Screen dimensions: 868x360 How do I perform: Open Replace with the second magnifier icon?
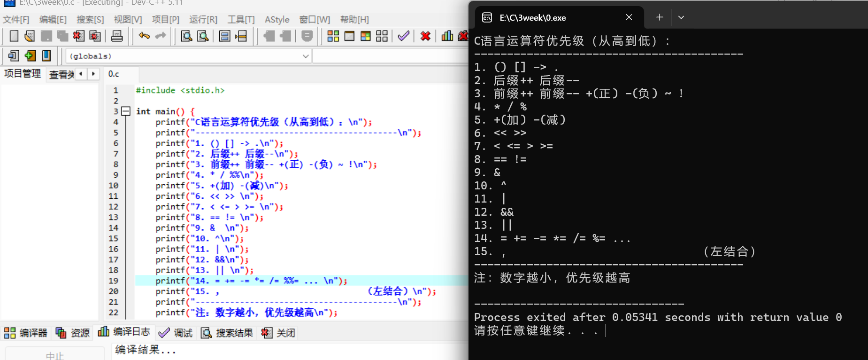[x=203, y=36]
